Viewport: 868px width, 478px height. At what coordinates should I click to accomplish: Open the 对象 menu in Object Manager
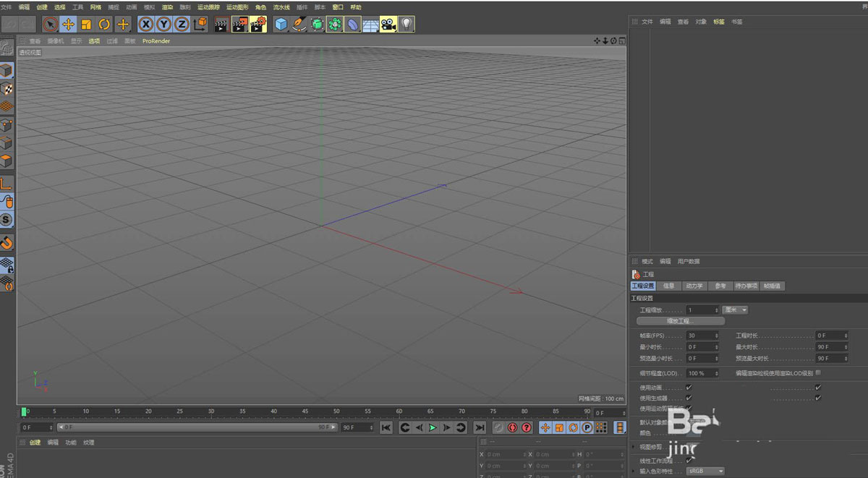click(x=701, y=22)
